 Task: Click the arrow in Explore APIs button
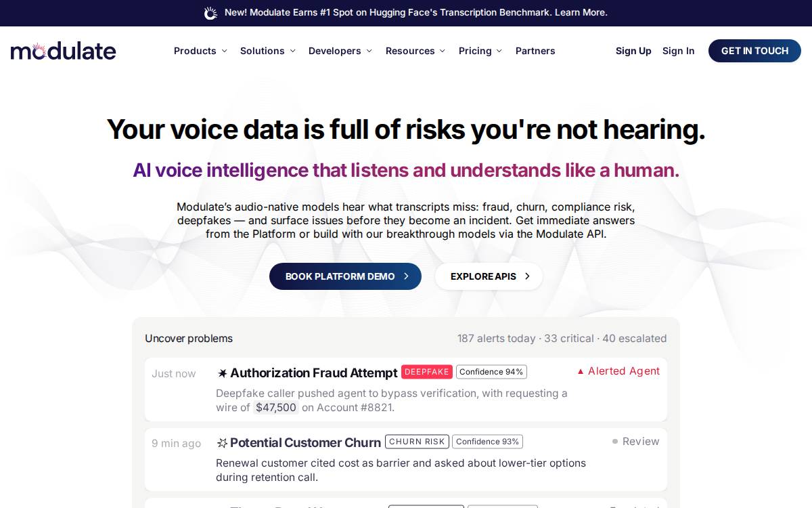[527, 276]
